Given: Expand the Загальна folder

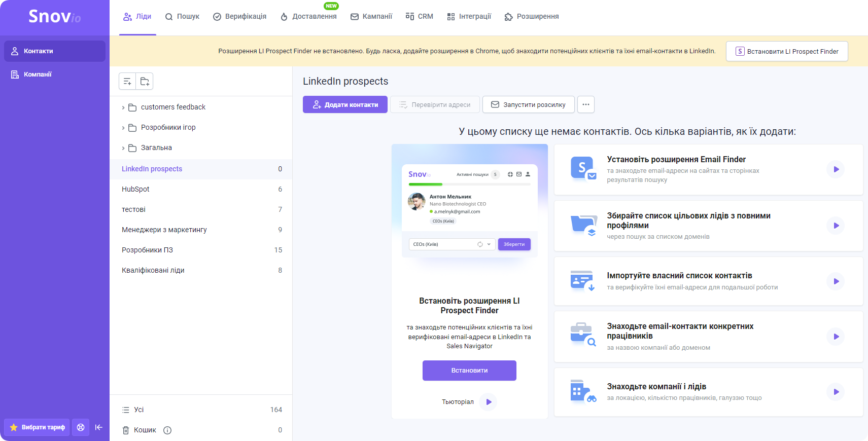Looking at the screenshot, I should pos(123,148).
